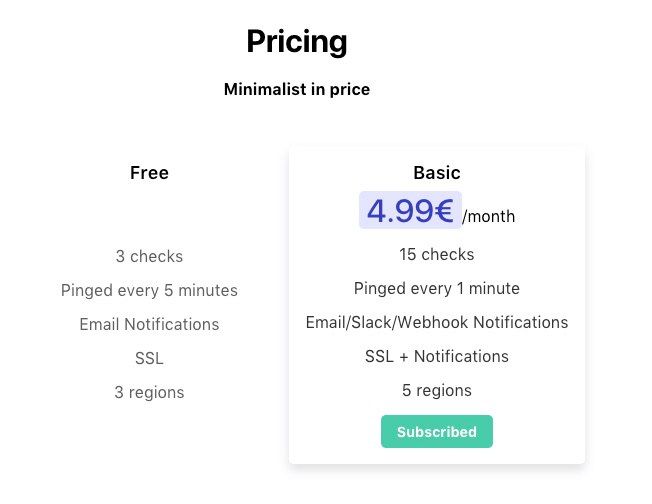Click the euro symbol in the price
This screenshot has height=504, width=652.
(x=444, y=211)
